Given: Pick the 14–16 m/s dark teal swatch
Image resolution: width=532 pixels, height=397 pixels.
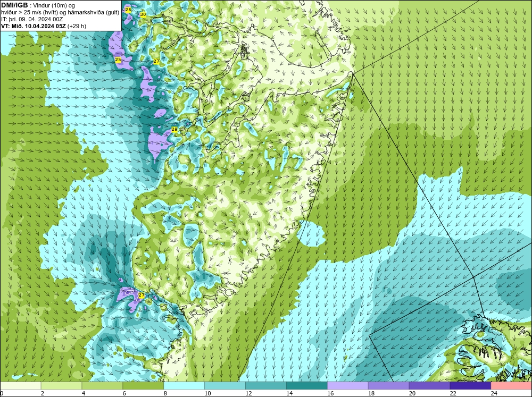Looking at the screenshot, I should (307, 386).
